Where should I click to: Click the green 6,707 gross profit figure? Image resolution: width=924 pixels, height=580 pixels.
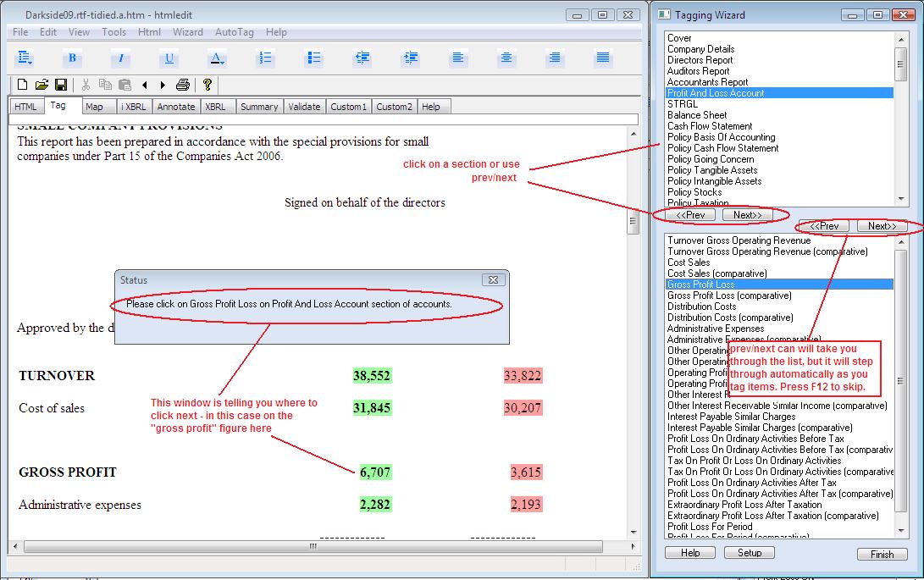(x=375, y=472)
